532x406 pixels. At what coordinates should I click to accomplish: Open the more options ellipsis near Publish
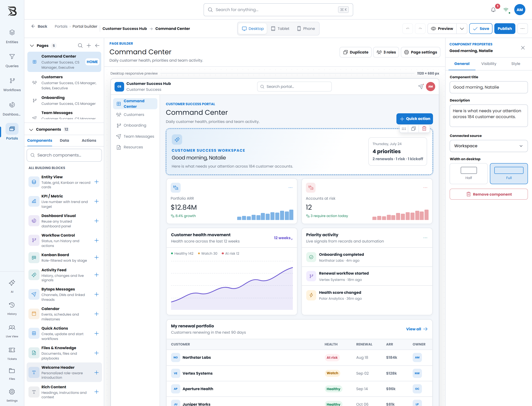(x=523, y=29)
